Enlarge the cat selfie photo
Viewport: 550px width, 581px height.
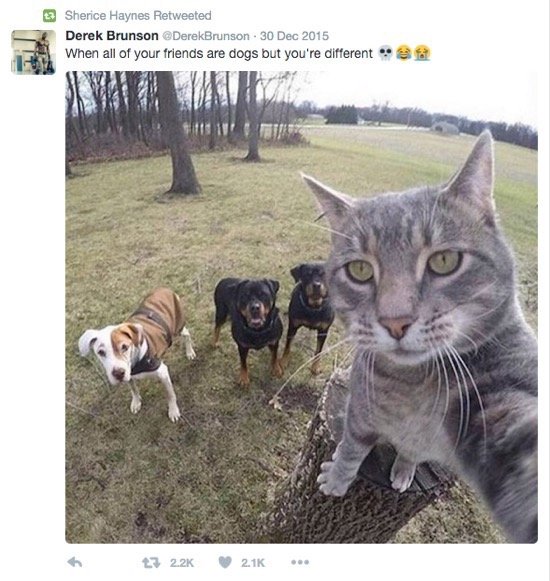(x=301, y=307)
